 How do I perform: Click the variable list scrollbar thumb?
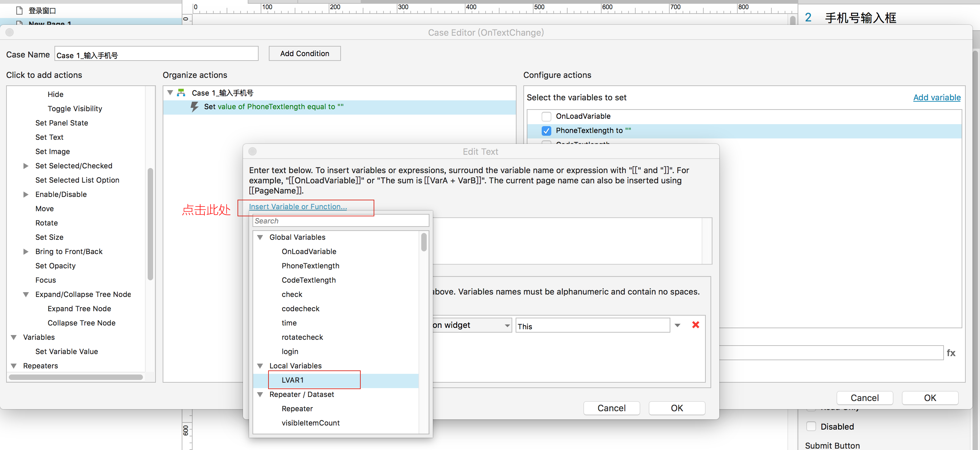424,242
